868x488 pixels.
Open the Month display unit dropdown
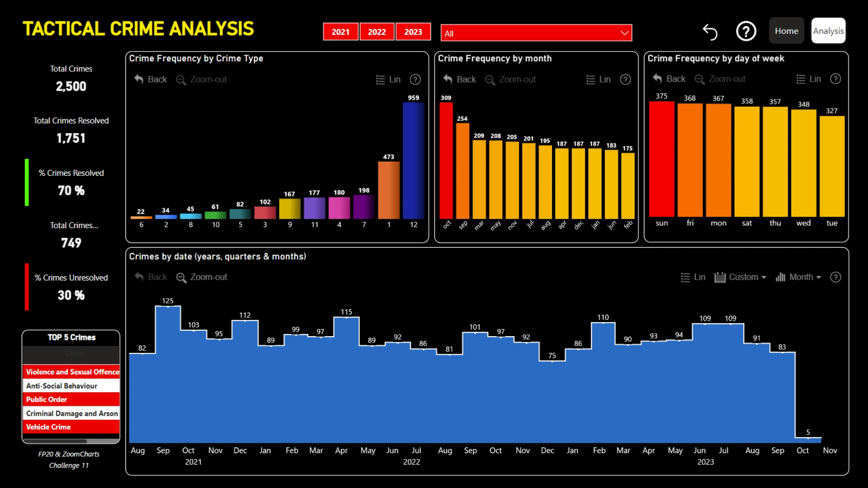pyautogui.click(x=798, y=277)
